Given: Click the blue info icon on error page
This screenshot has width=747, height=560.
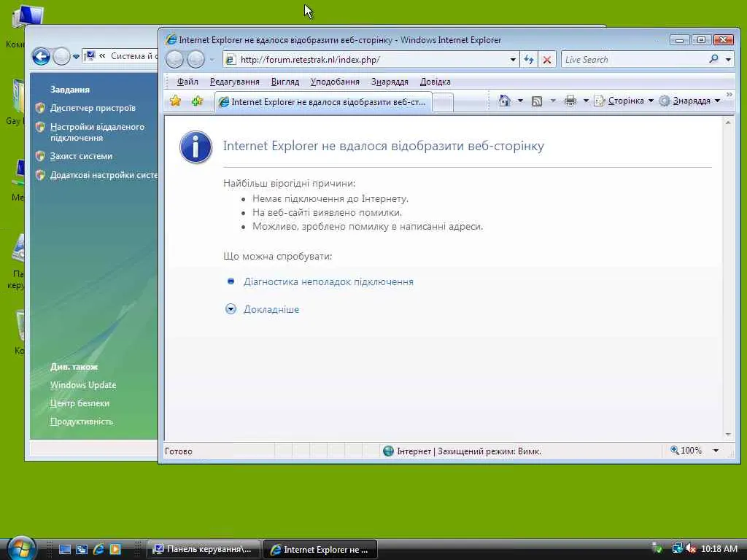Looking at the screenshot, I should coord(196,147).
